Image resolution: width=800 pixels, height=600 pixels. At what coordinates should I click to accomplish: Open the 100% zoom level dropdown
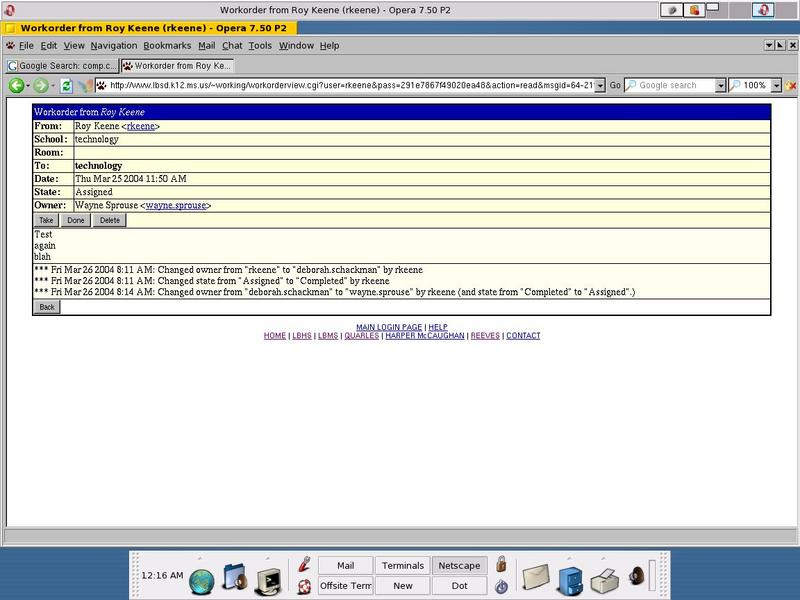tap(776, 85)
